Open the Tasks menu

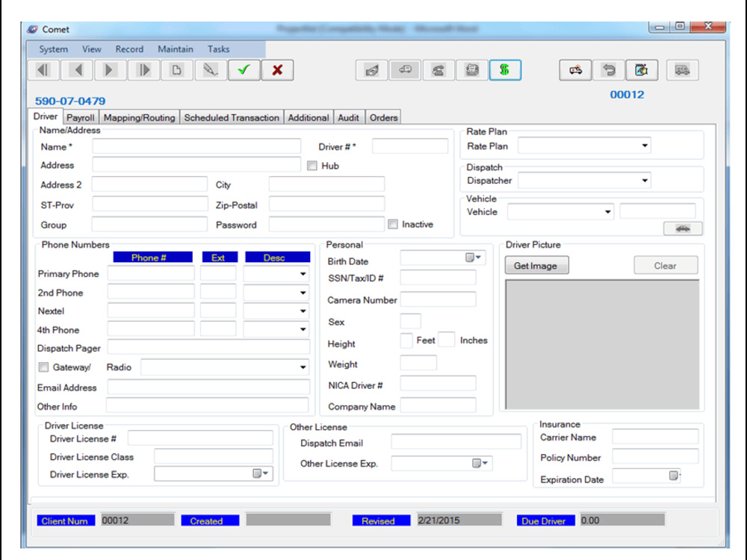[x=218, y=49]
